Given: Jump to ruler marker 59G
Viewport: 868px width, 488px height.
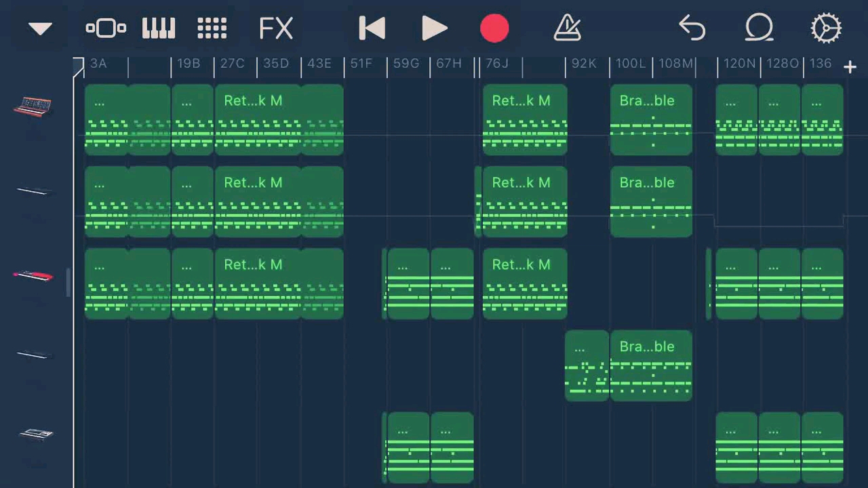Looking at the screenshot, I should [x=406, y=63].
